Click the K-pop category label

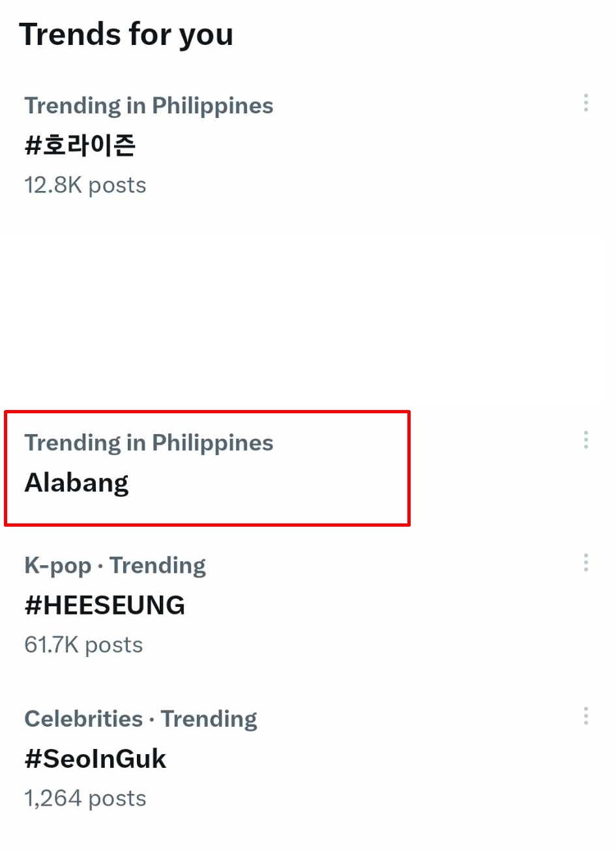pyautogui.click(x=57, y=564)
